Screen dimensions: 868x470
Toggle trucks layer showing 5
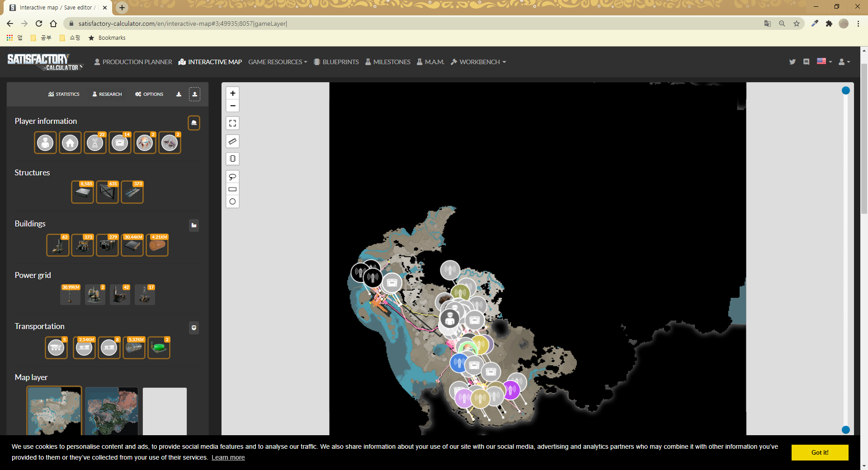point(57,348)
